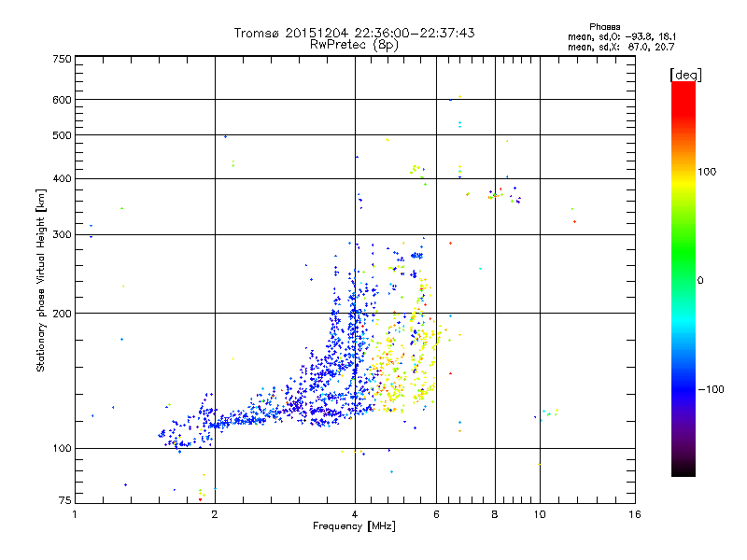Click the phase colorbar gradient
Image resolution: width=747 pixels, height=560 pixels.
[684, 278]
